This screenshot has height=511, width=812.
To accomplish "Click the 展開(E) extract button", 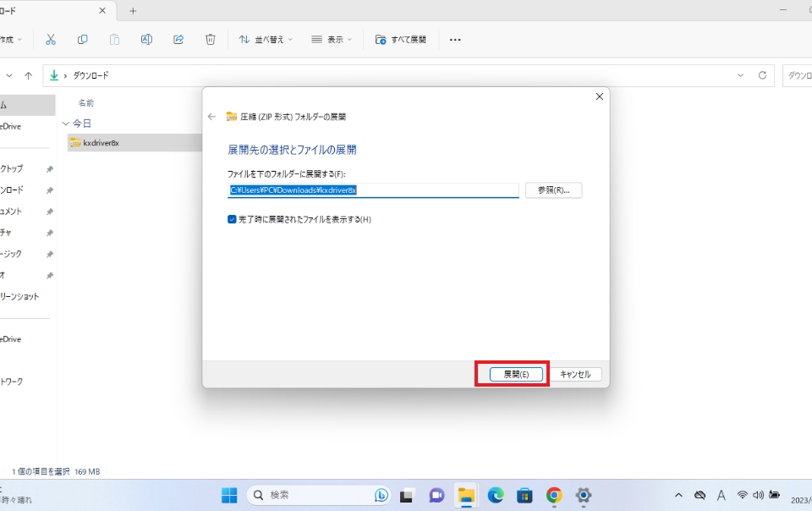I will pos(516,374).
